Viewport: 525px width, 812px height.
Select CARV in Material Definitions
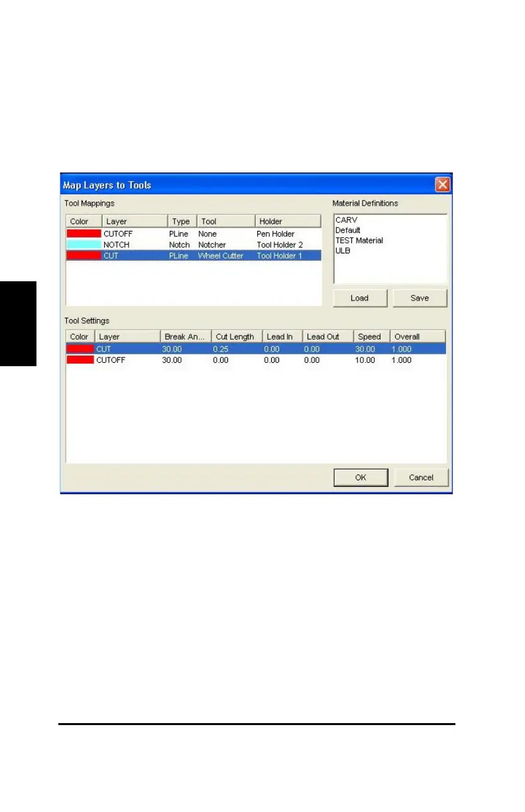(347, 220)
